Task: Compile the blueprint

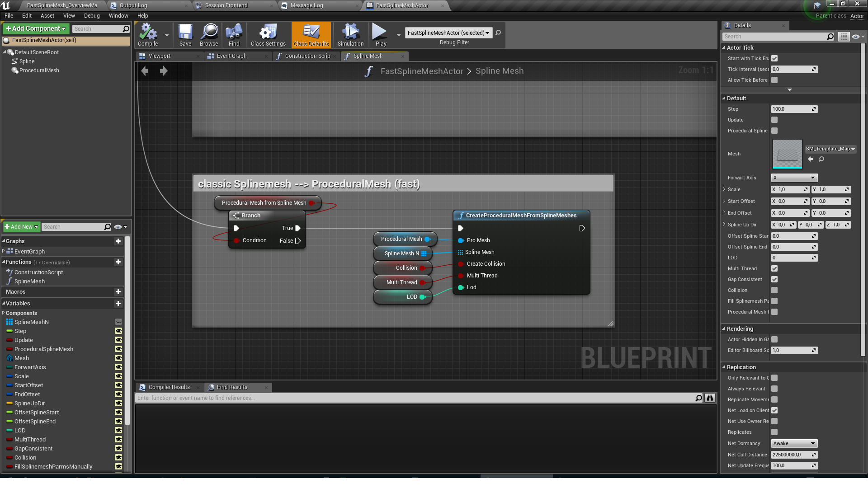Action: click(x=147, y=34)
